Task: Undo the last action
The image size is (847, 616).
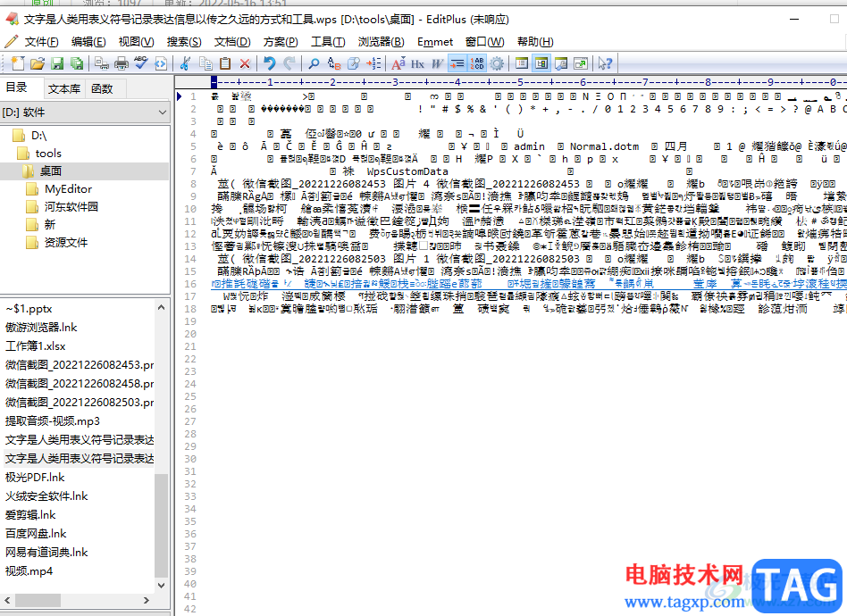Action: coord(269,63)
